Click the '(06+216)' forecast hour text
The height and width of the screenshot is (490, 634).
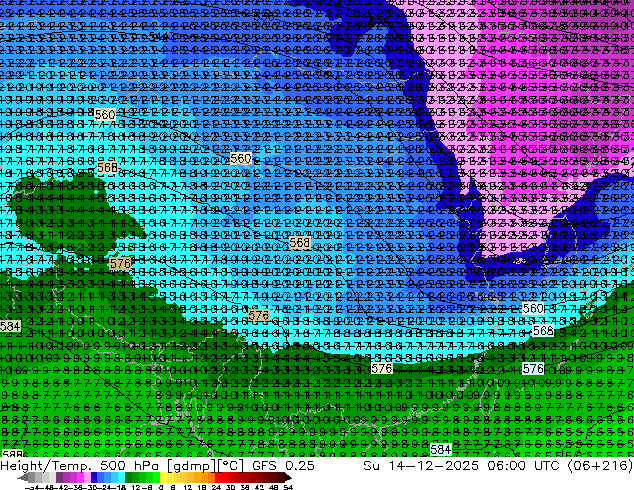600,465
